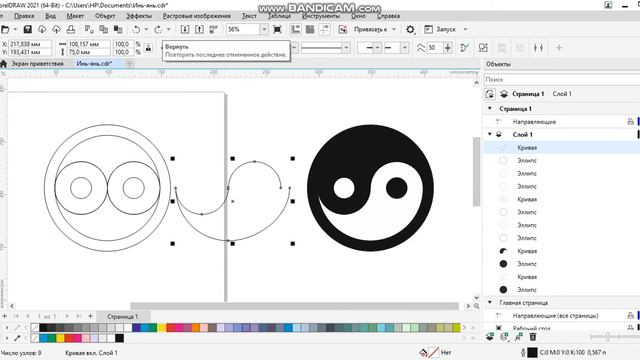The height and width of the screenshot is (360, 640).
Task: Click the vertical canvas scrollbar
Action: pos(476,171)
